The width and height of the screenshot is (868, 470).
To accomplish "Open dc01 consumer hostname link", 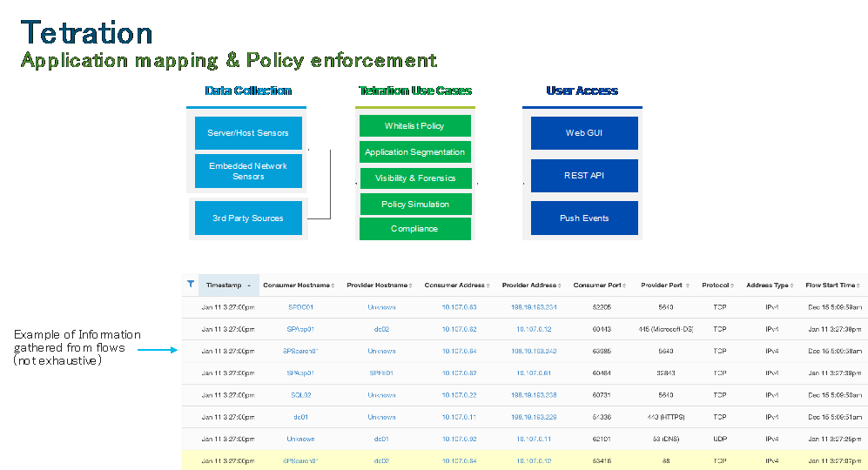I will (x=300, y=418).
